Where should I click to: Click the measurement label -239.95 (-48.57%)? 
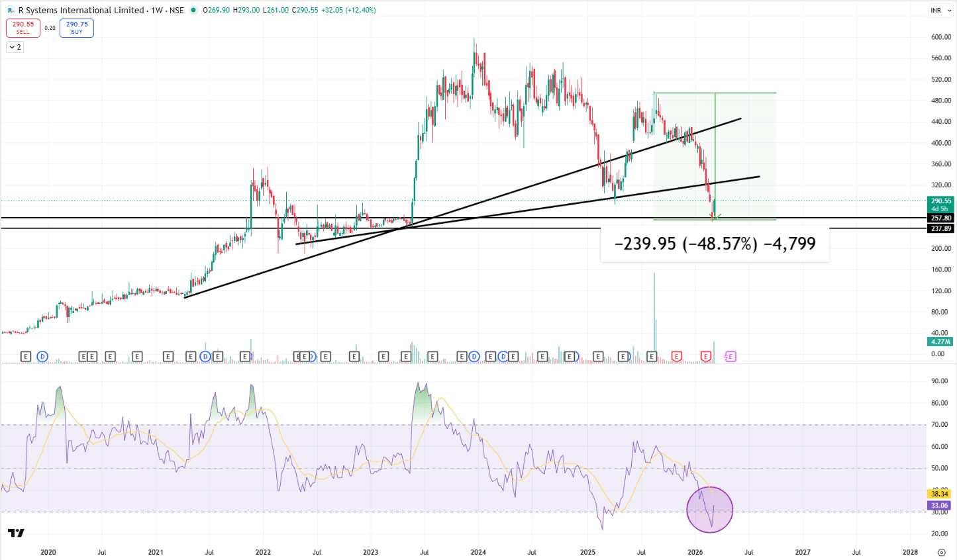[x=715, y=244]
